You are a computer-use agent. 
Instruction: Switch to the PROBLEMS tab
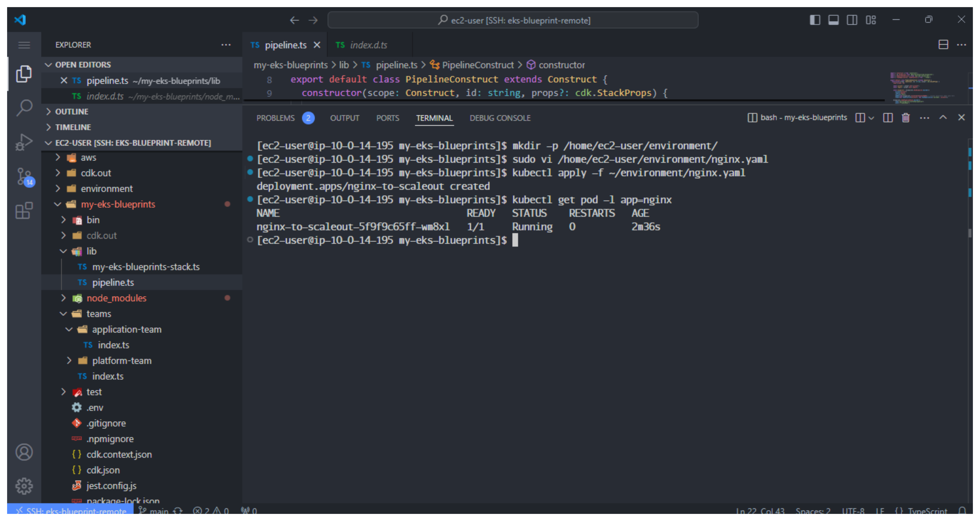point(275,118)
